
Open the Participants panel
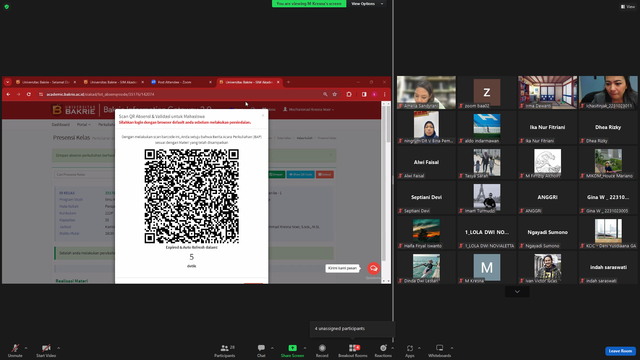point(225,350)
